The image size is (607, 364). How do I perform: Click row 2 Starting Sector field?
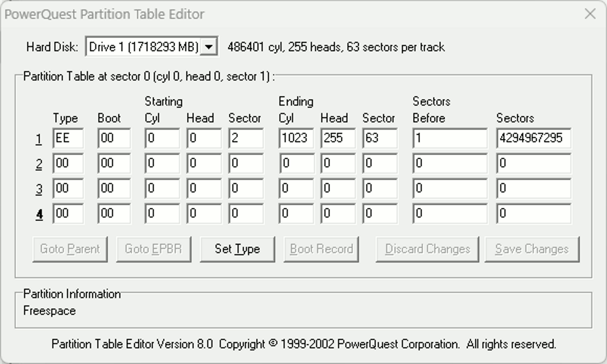click(x=246, y=163)
